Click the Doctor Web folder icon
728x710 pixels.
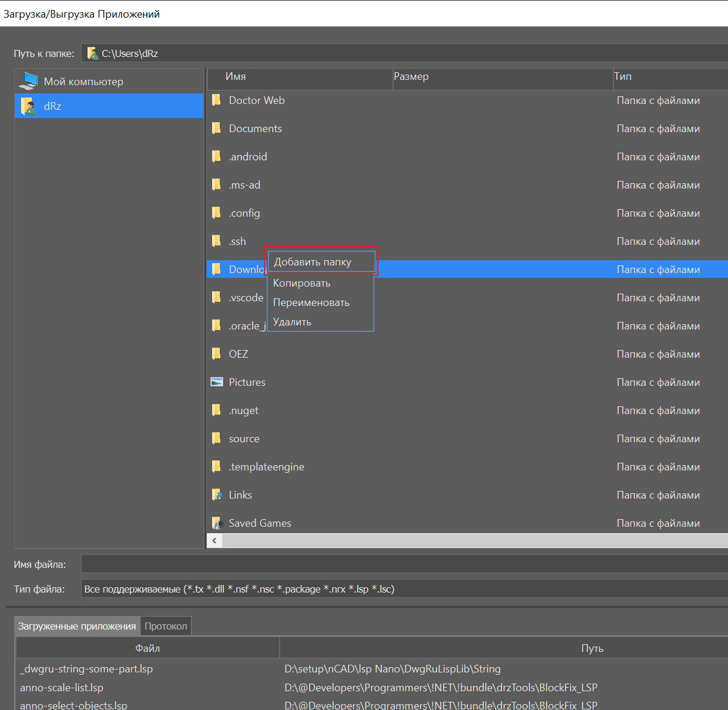(217, 100)
